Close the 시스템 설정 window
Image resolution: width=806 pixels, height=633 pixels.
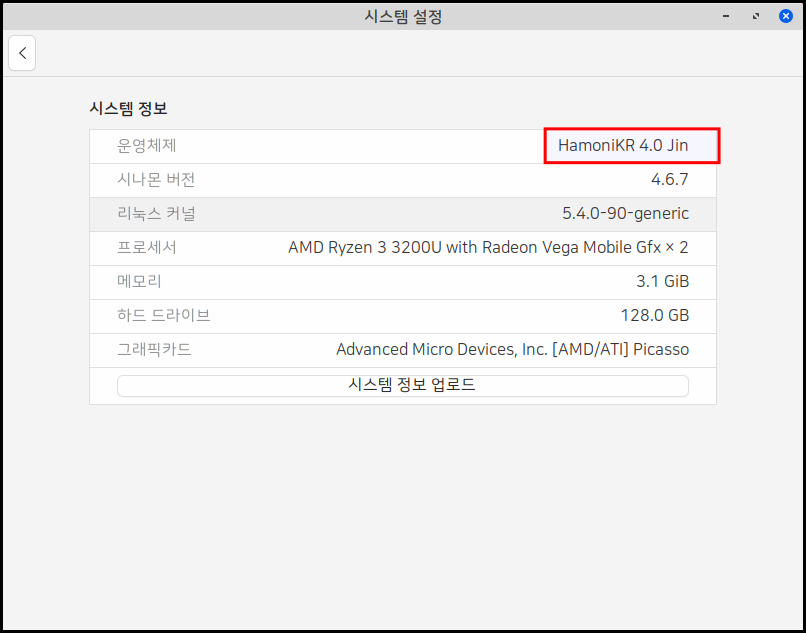point(785,16)
